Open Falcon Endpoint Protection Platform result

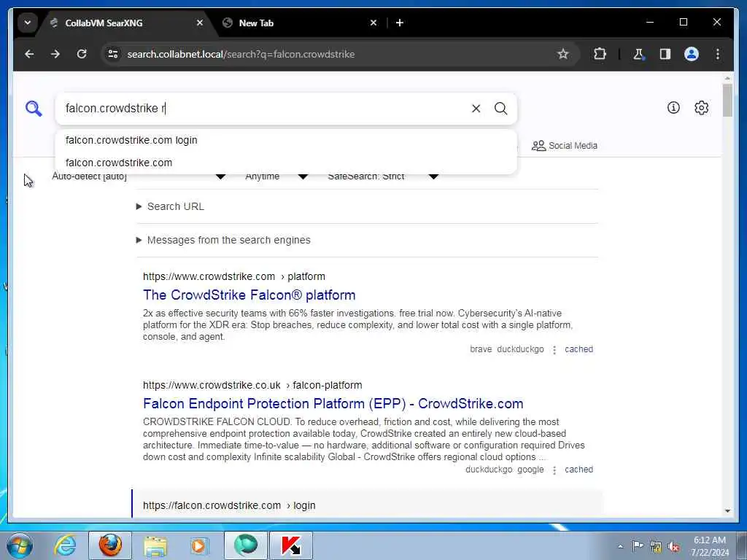coord(333,403)
